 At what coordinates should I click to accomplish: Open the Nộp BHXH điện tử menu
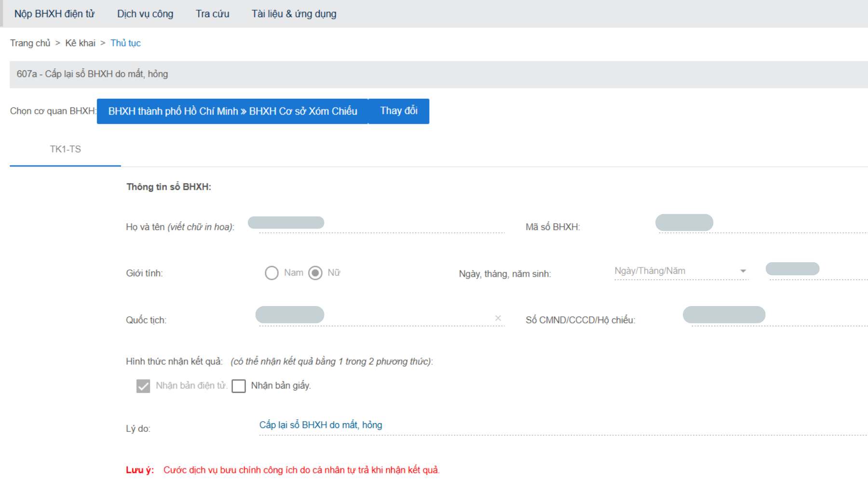coord(54,14)
